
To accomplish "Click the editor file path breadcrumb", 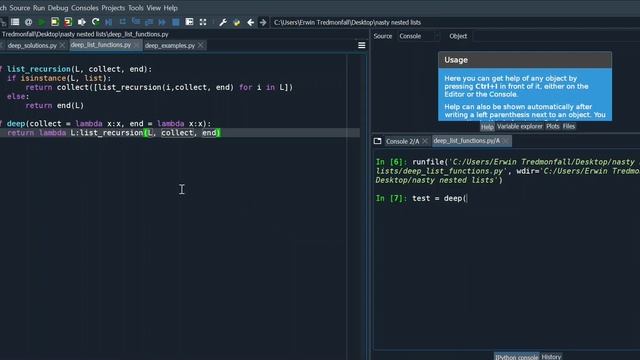I will pyautogui.click(x=85, y=34).
